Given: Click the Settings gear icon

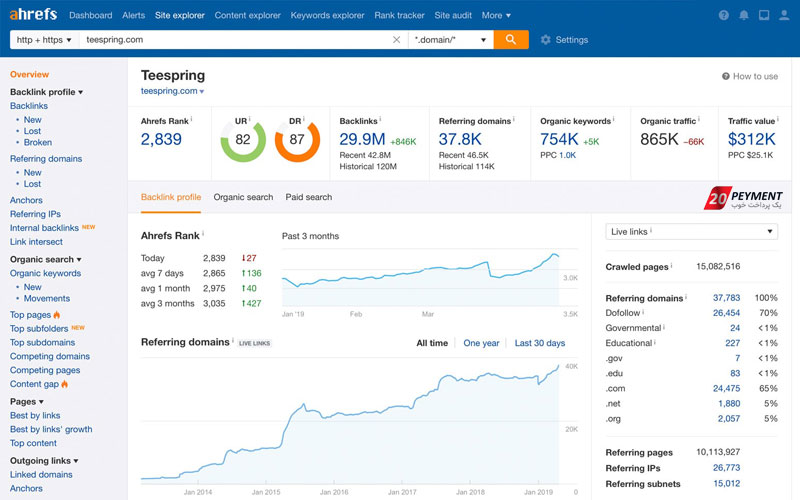Looking at the screenshot, I should (545, 40).
